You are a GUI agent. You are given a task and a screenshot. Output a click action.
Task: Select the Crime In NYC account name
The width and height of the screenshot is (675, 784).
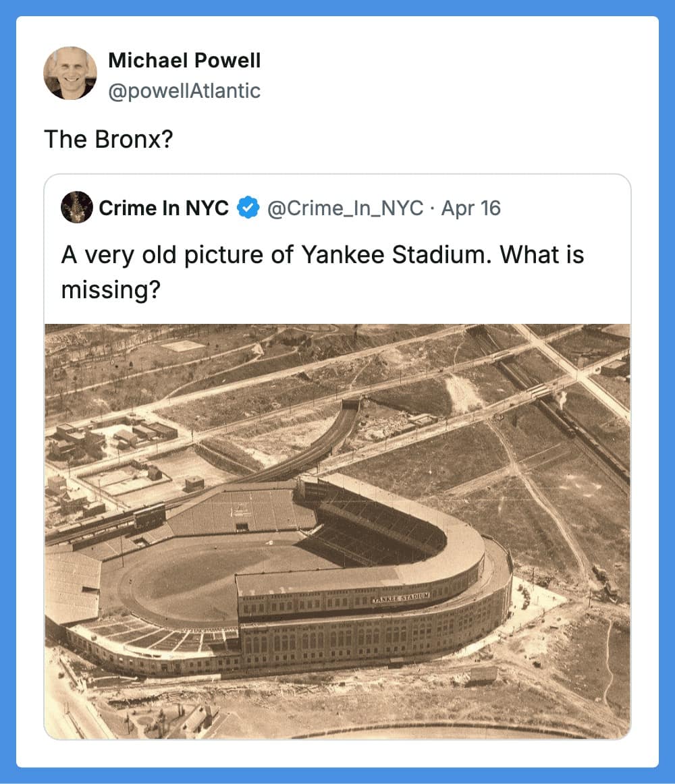point(163,208)
